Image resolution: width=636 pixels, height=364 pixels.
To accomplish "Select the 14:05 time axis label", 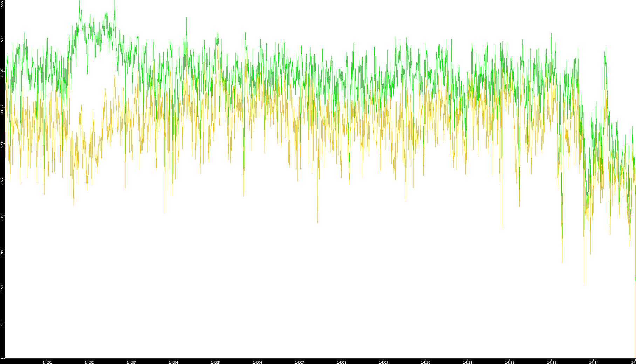I will (x=215, y=362).
